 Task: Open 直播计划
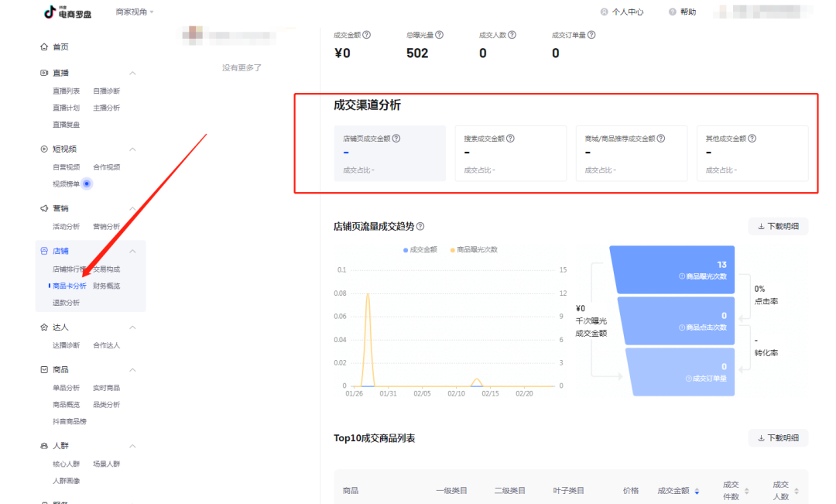click(x=66, y=108)
